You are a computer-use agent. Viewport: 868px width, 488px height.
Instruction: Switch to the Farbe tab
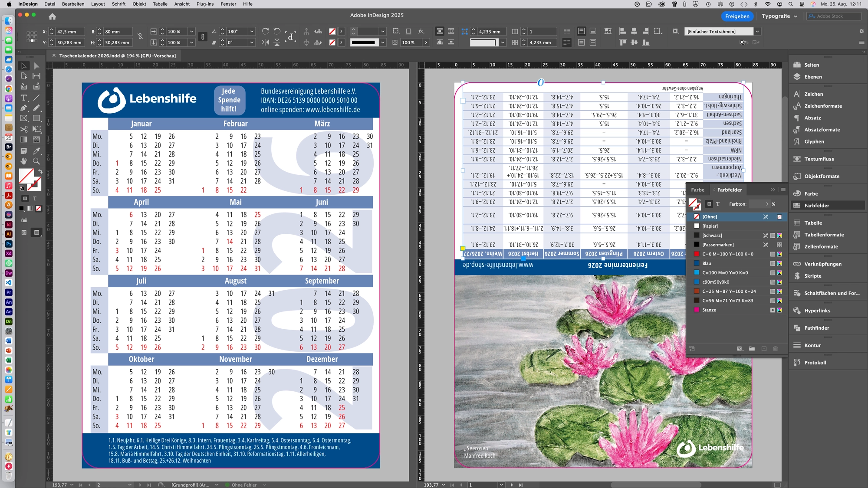click(698, 190)
